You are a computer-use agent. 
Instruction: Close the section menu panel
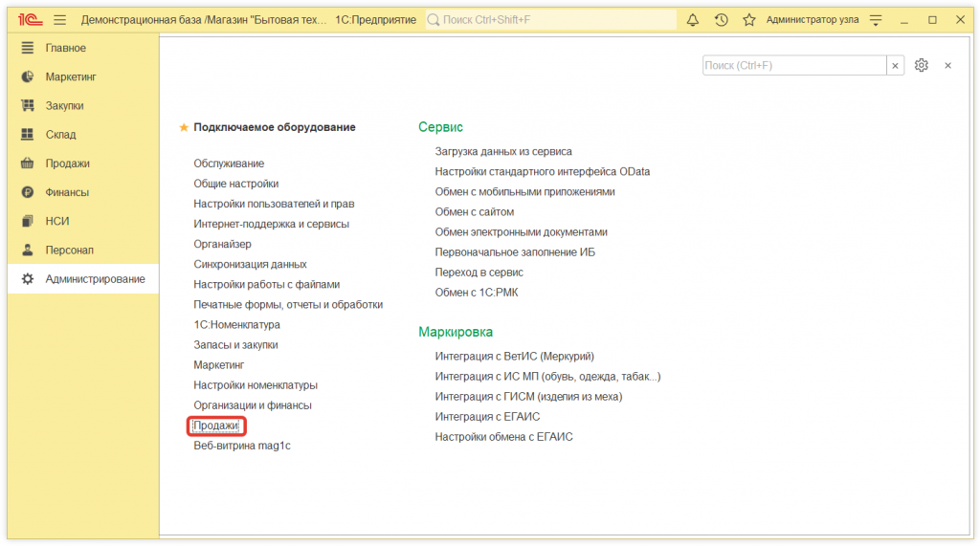pyautogui.click(x=947, y=65)
